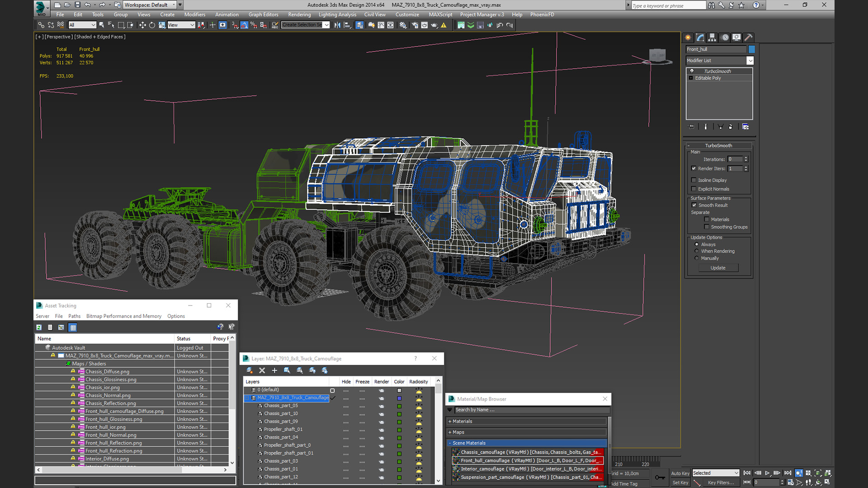Image resolution: width=868 pixels, height=488 pixels.
Task: Activate the Select and Rotate tool
Action: [x=152, y=25]
